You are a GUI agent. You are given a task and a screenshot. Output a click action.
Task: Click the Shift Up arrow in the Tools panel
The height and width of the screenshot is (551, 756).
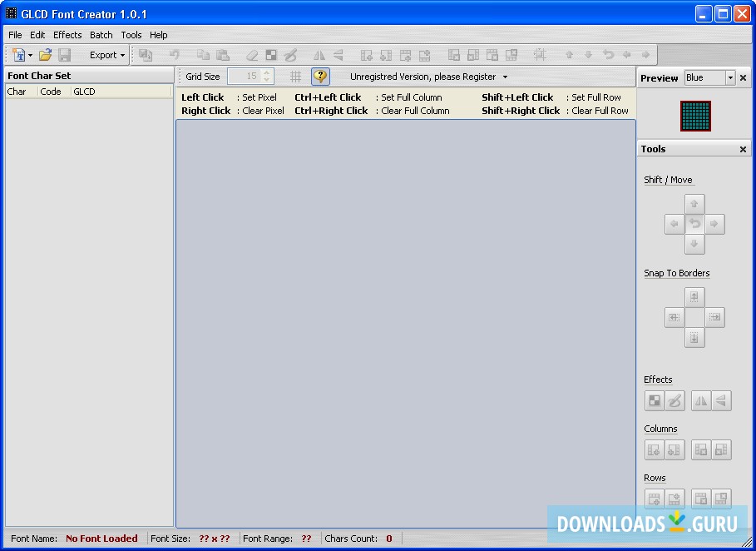pos(694,204)
